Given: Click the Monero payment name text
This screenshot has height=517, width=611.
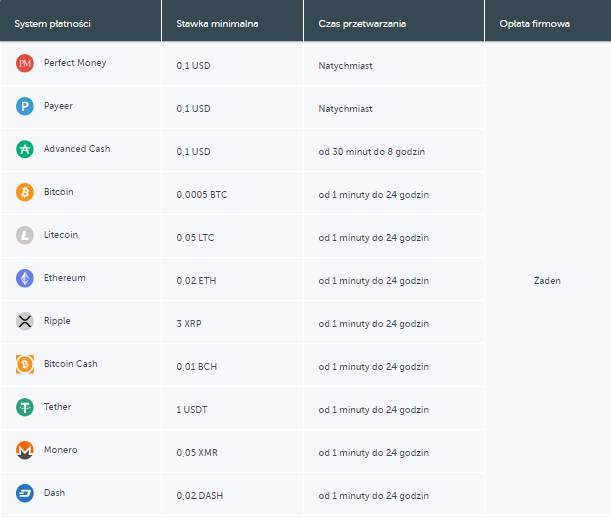Looking at the screenshot, I should pyautogui.click(x=60, y=450).
